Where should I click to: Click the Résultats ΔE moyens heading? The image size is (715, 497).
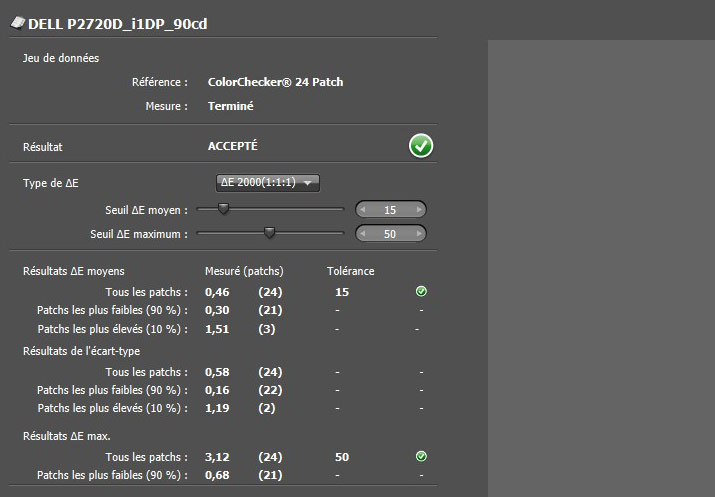[74, 271]
